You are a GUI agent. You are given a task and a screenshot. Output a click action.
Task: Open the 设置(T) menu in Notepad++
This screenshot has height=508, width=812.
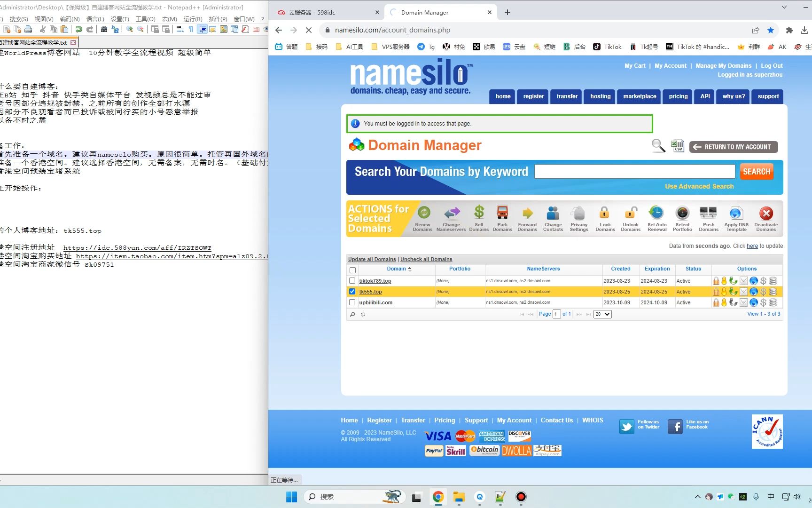pyautogui.click(x=120, y=19)
